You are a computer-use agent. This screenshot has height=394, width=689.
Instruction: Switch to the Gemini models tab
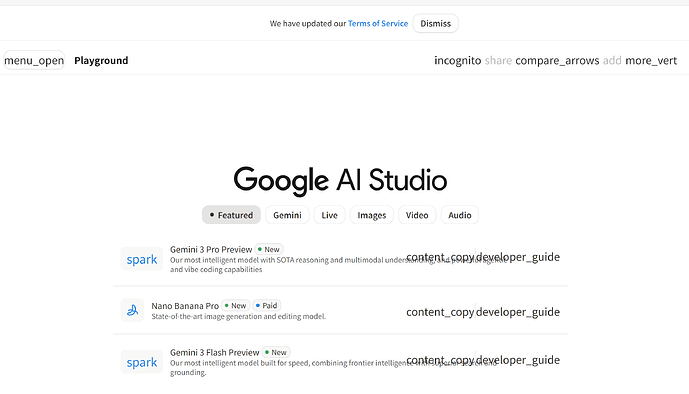(287, 215)
